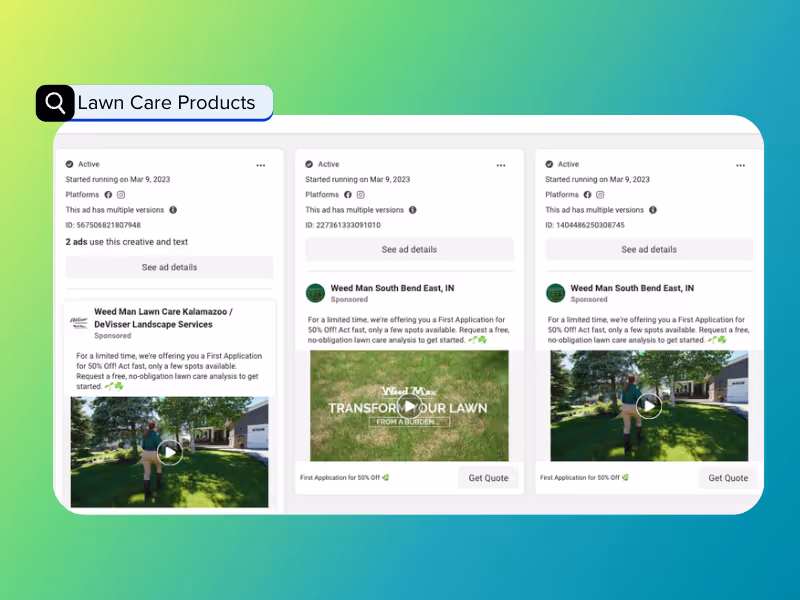Click the Instagram icon on the middle ad card

360,194
